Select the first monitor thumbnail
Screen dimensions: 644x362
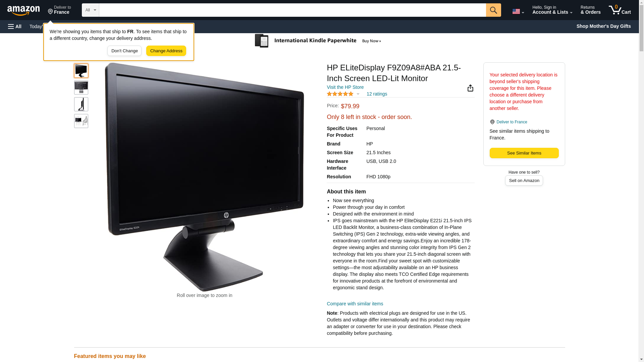81,71
